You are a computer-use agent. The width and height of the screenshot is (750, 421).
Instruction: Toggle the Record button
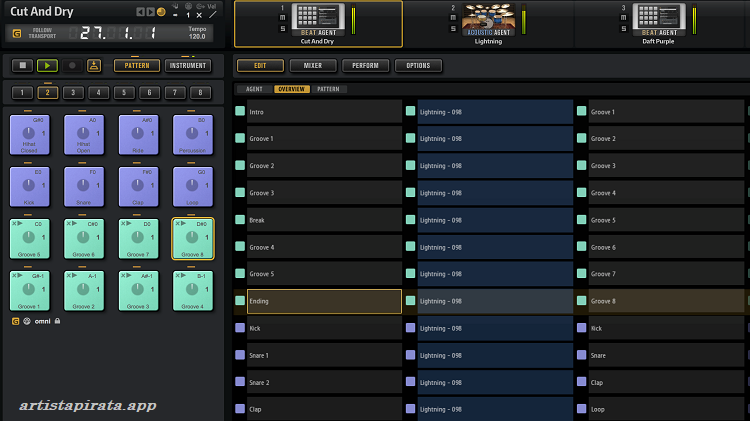click(72, 66)
